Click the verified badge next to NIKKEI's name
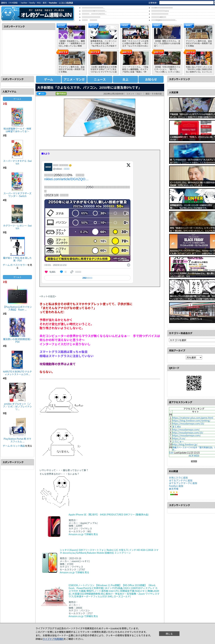 (70, 165)
